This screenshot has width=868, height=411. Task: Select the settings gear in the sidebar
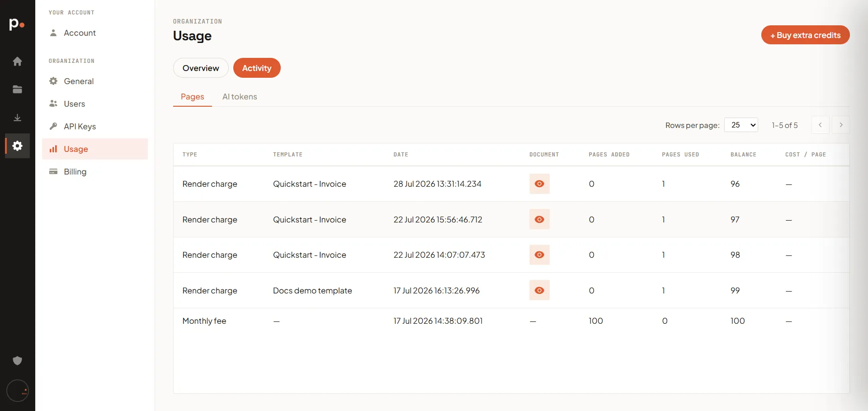17,146
